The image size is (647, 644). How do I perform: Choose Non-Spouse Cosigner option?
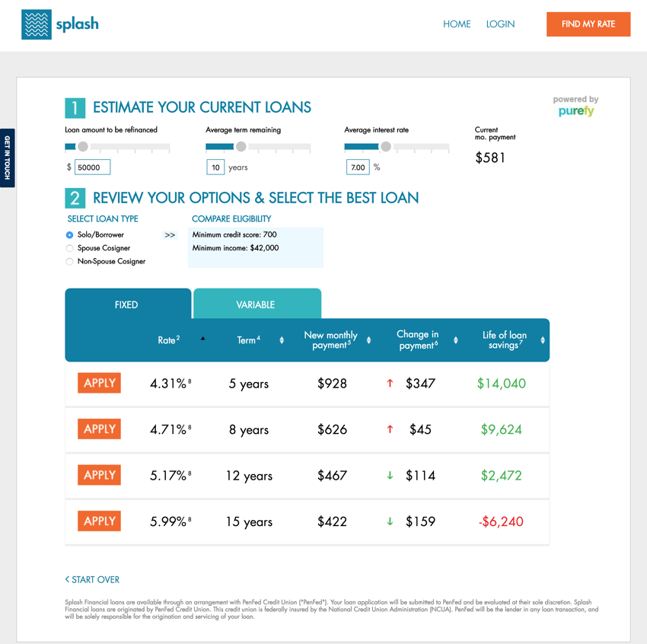pos(69,261)
